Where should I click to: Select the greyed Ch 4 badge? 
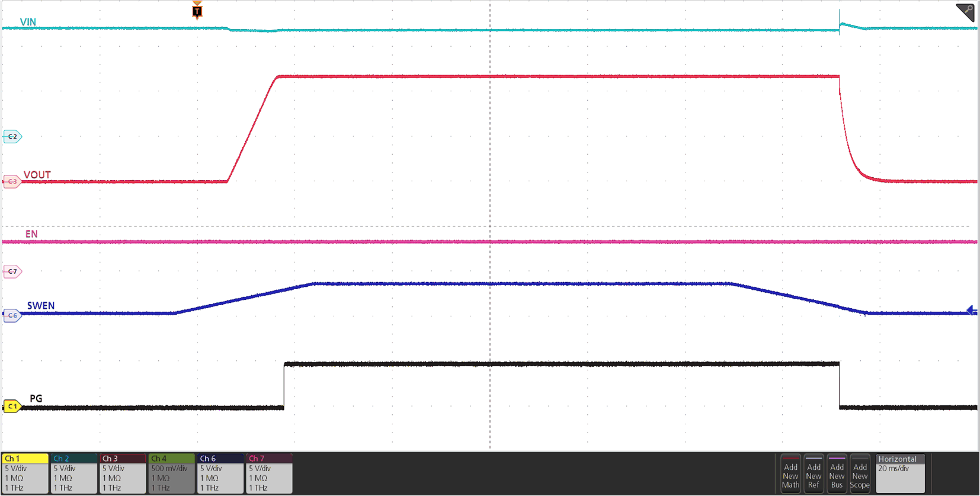pos(171,473)
